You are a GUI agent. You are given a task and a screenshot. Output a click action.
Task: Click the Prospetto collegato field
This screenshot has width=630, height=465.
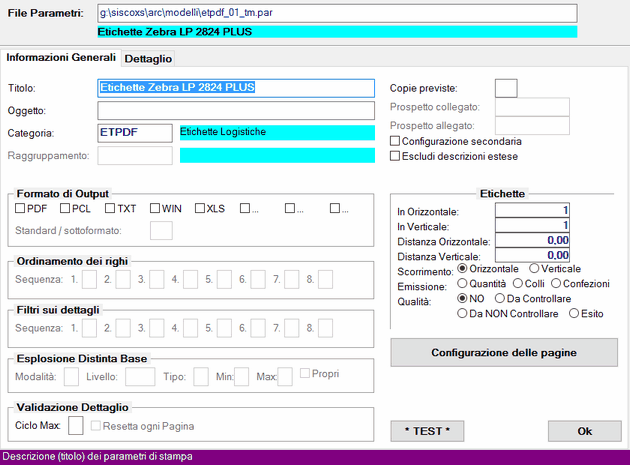click(532, 107)
